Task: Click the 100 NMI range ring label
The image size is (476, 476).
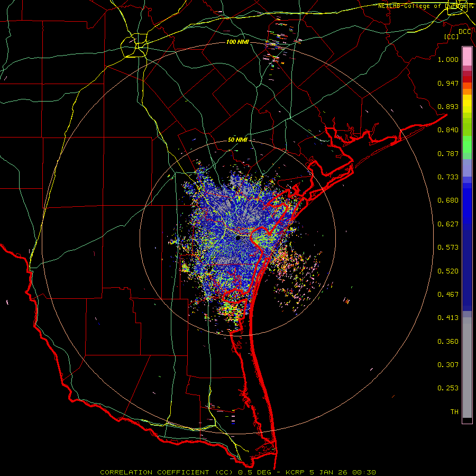Action: point(237,42)
